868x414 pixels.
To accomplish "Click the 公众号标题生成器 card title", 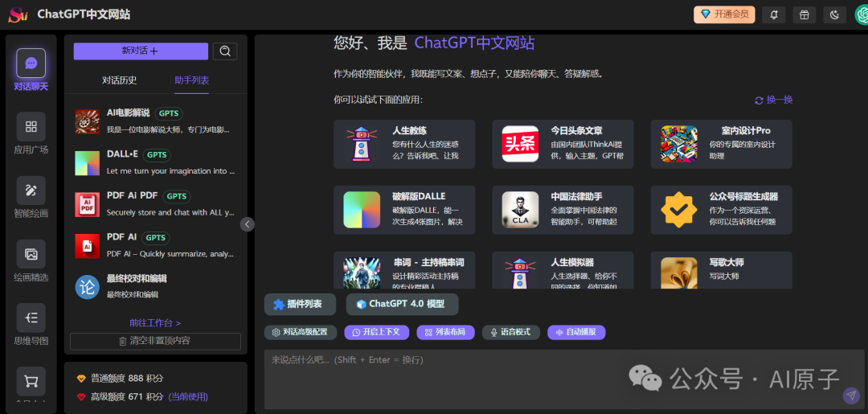I will click(743, 196).
